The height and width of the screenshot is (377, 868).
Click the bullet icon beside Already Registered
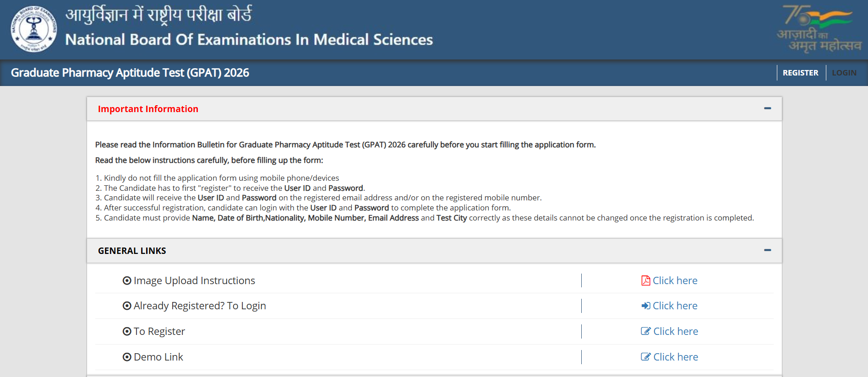pyautogui.click(x=127, y=306)
